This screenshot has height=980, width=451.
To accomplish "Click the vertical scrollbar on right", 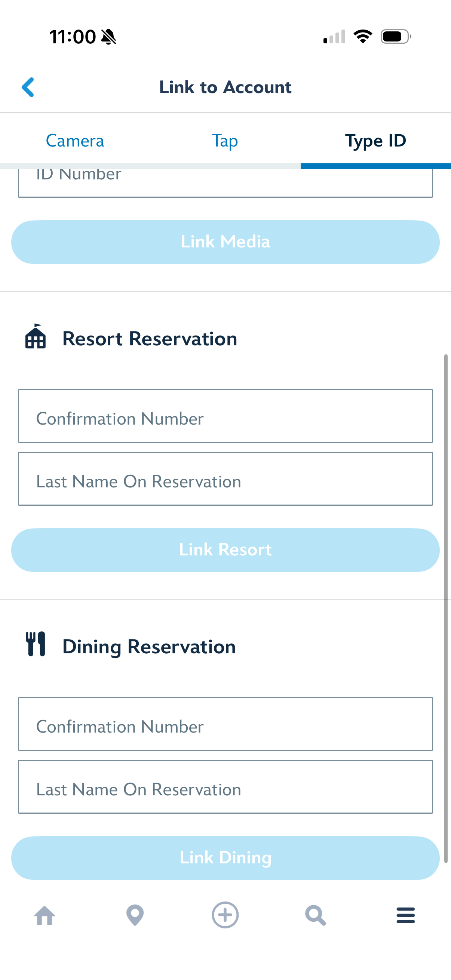I will pyautogui.click(x=446, y=609).
